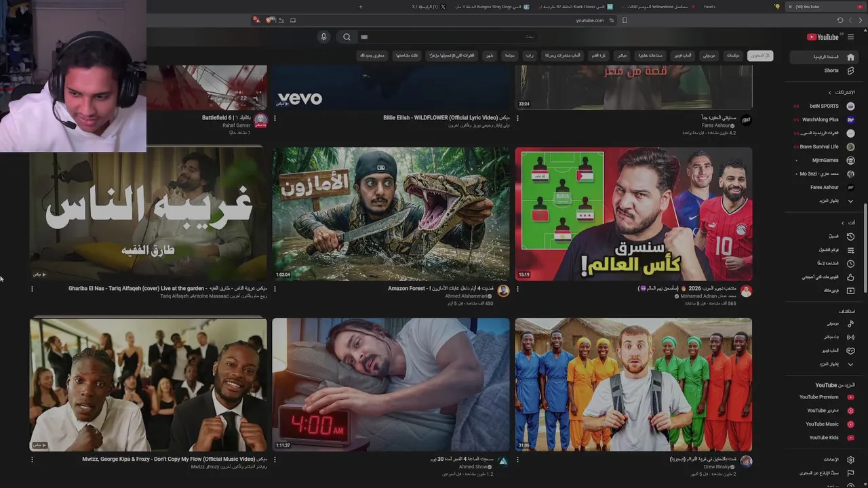Viewport: 868px width, 488px height.
Task: Open MjrmGames subscription channel
Action: point(824,160)
